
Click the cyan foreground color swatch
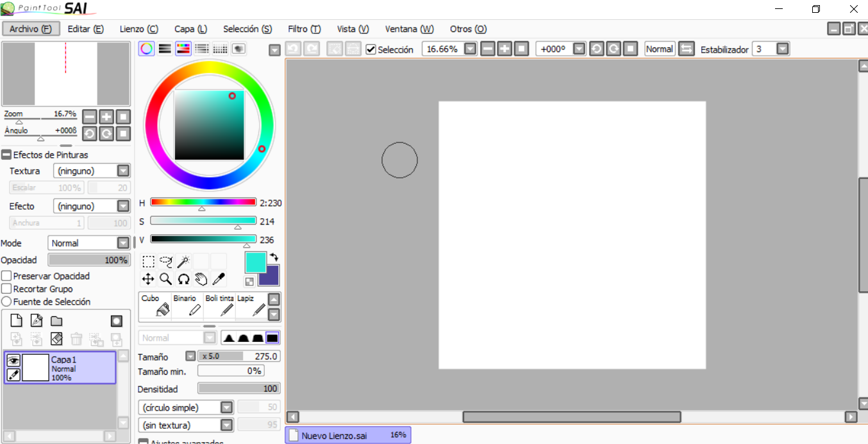[256, 262]
